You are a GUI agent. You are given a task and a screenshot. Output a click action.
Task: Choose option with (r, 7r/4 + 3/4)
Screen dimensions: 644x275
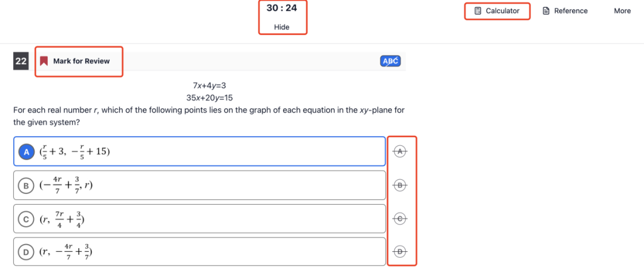pos(200,219)
